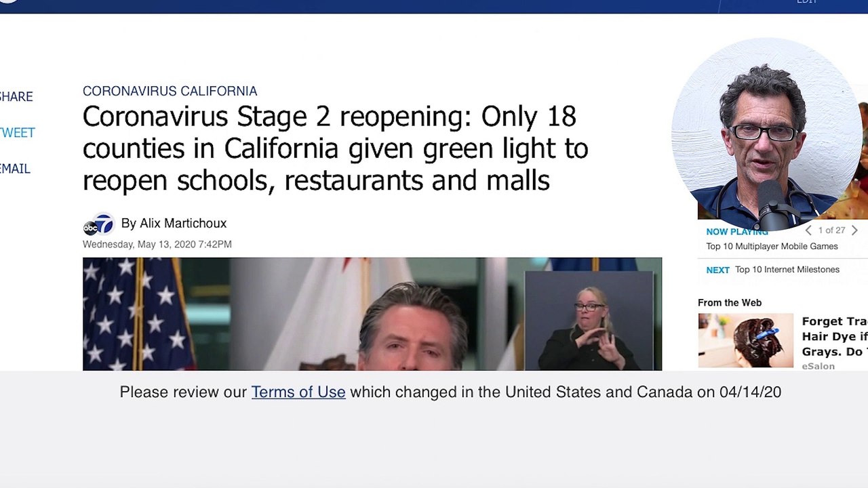Select EMAIL in the left share sidebar
Screen dimensions: 868x488
pos(15,169)
